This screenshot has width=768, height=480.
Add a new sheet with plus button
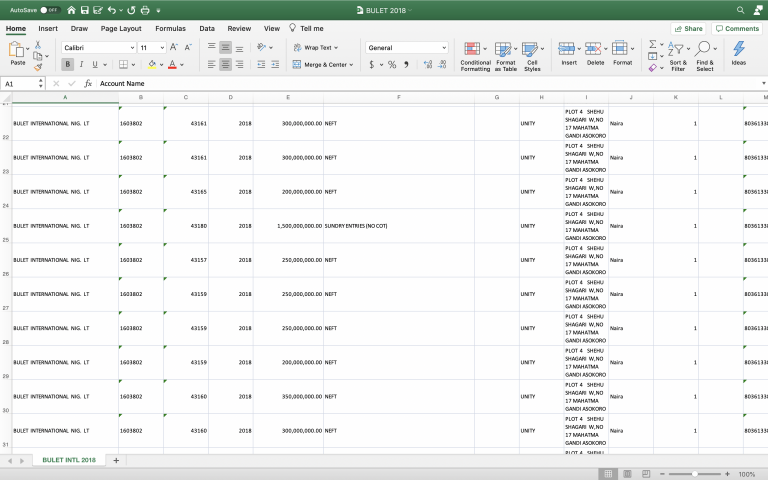(x=116, y=460)
